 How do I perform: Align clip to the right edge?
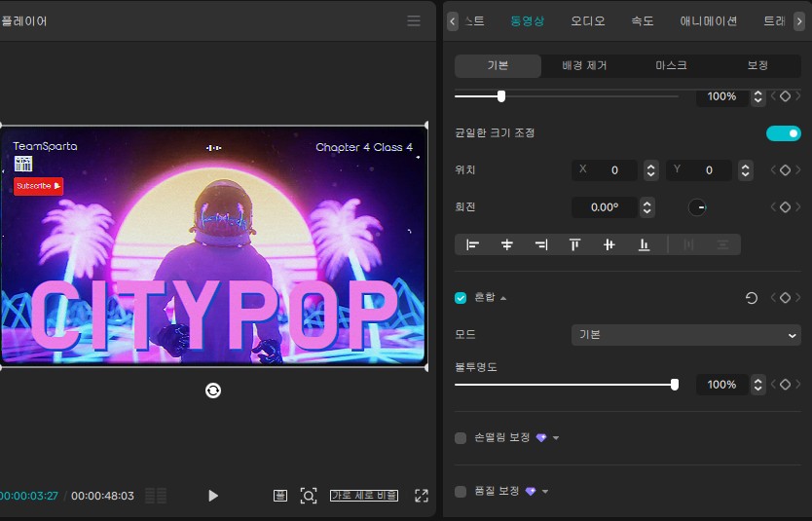pos(541,244)
